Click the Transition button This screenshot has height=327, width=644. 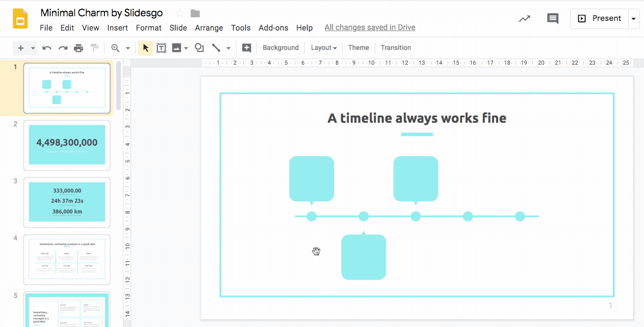pyautogui.click(x=396, y=48)
